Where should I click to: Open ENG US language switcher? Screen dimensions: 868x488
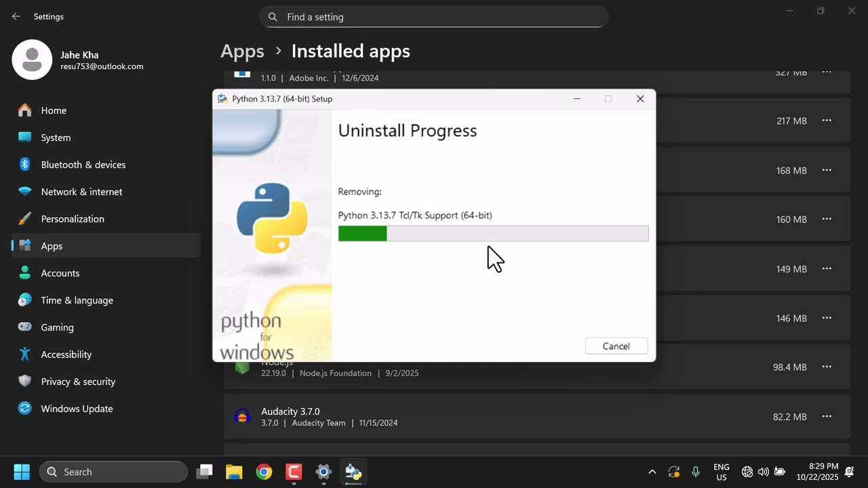coord(722,472)
